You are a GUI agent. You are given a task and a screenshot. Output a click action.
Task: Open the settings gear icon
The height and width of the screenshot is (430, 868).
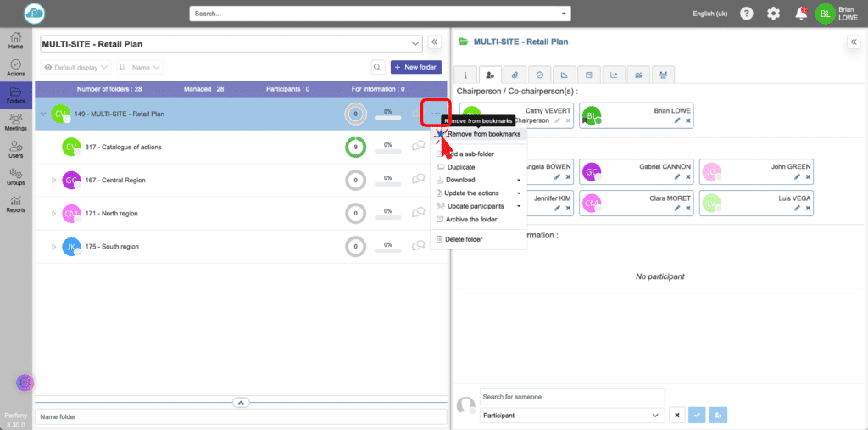(x=773, y=14)
